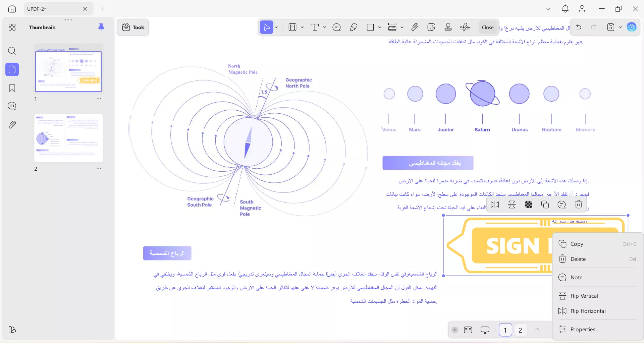Click the save document icon
This screenshot has height=343, width=644.
tap(611, 27)
